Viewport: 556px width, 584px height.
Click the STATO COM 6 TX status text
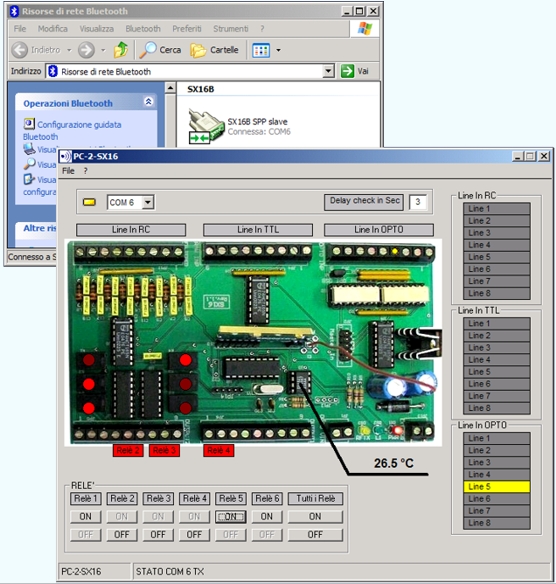click(170, 572)
